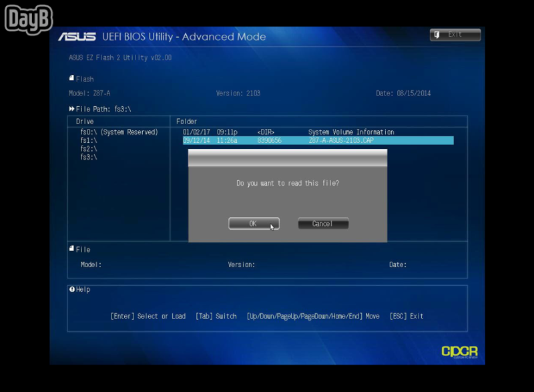Click the 8390656 file size value
Image resolution: width=534 pixels, height=392 pixels.
(270, 140)
